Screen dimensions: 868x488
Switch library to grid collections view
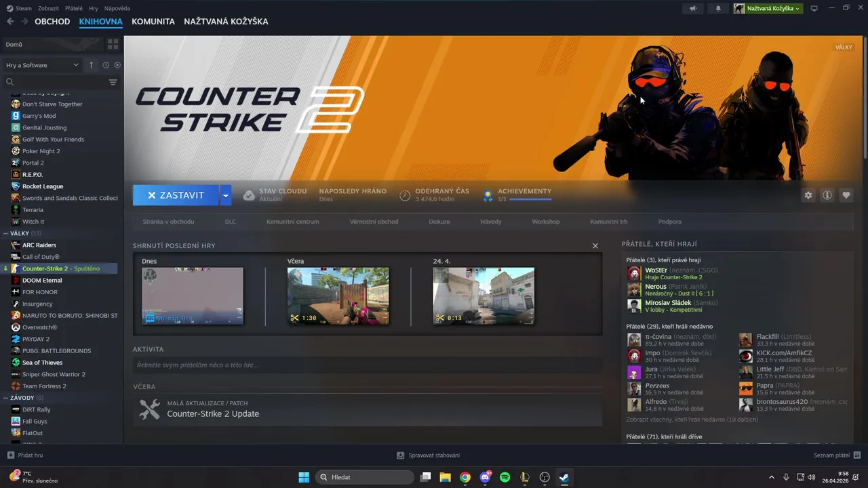tap(113, 44)
